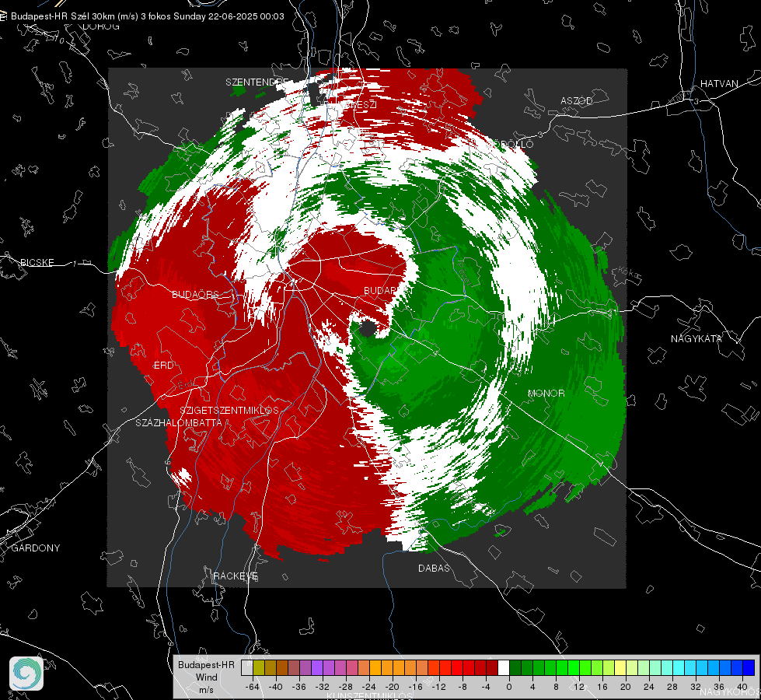Click the dark green swatch right of 0
Image resolution: width=761 pixels, height=700 pixels.
point(515,667)
